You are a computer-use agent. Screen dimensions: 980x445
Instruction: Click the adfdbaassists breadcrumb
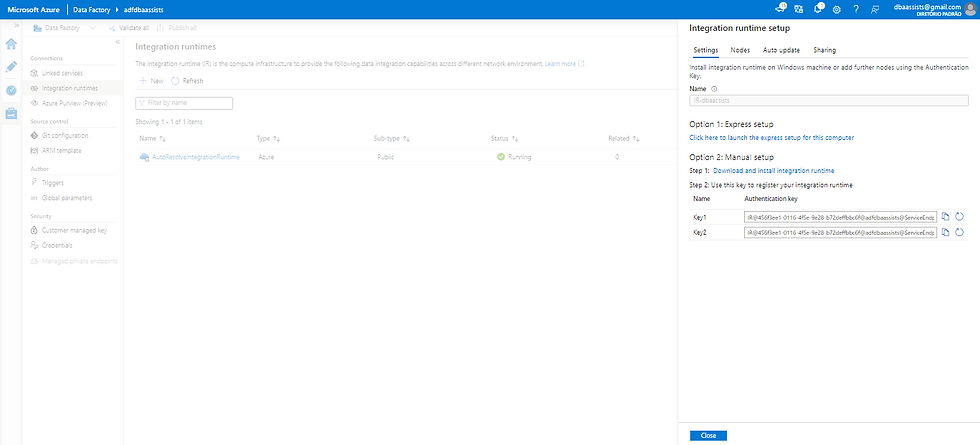[x=144, y=9]
